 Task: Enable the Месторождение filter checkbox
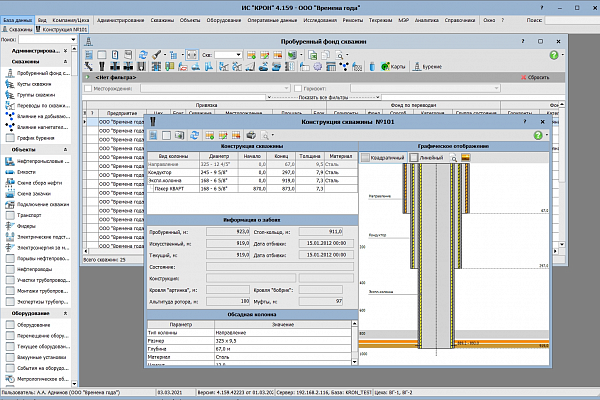click(88, 88)
